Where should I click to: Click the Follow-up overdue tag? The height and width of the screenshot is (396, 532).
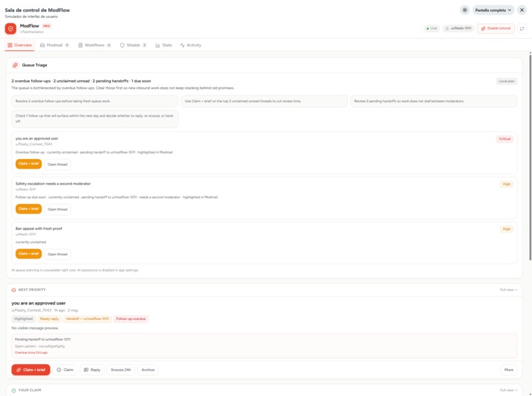click(x=131, y=319)
